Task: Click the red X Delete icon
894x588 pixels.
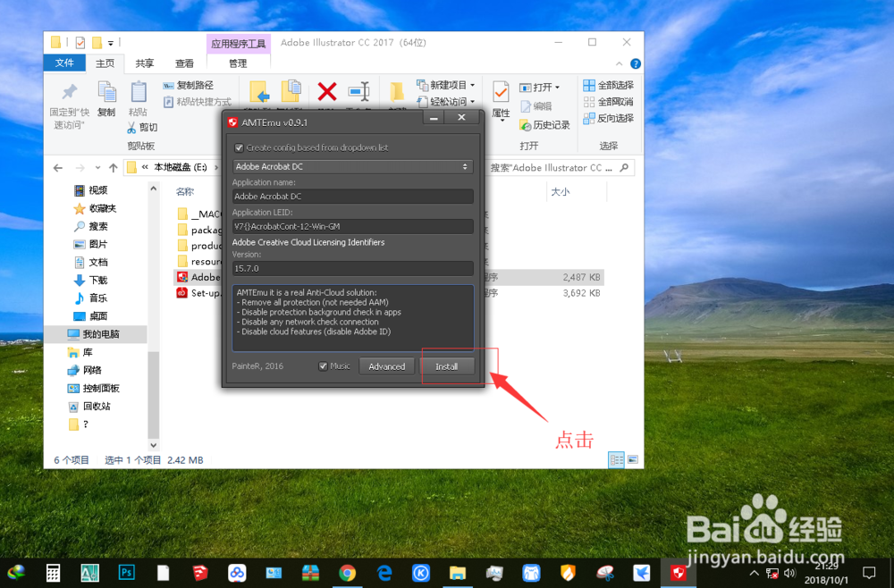Action: [x=326, y=91]
